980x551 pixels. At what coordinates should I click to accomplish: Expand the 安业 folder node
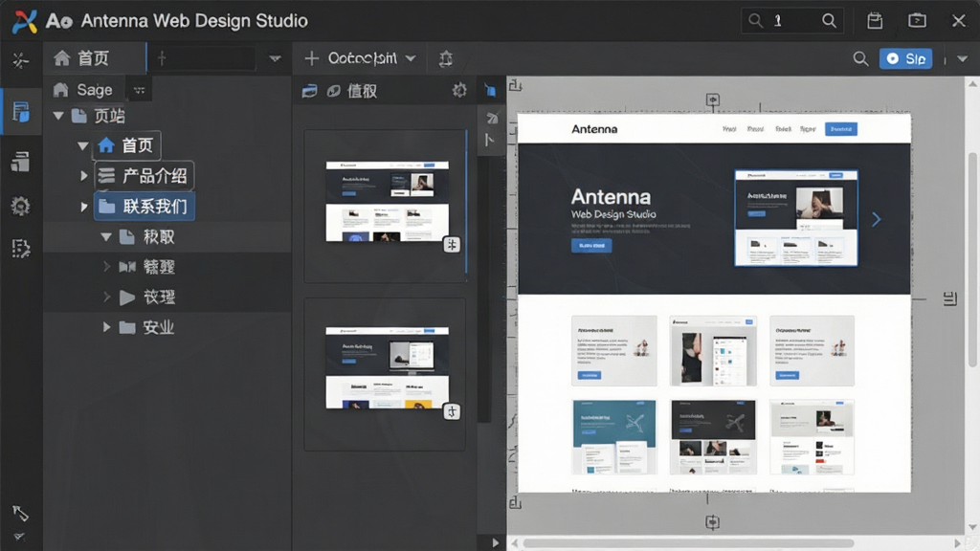(106, 327)
